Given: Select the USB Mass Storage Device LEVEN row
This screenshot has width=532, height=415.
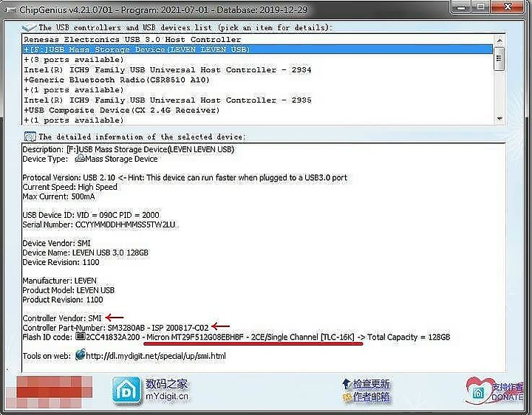Looking at the screenshot, I should coord(257,49).
